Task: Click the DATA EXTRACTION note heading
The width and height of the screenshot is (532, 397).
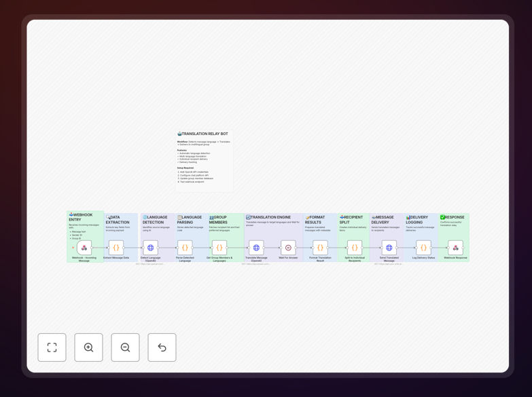Action: coord(118,220)
